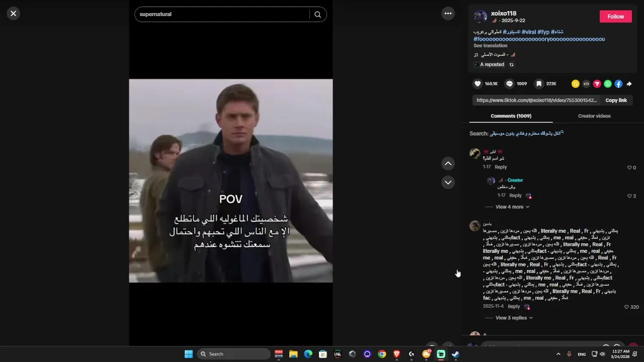644x362 pixels.
Task: Click the A reposted label
Action: pos(492,65)
